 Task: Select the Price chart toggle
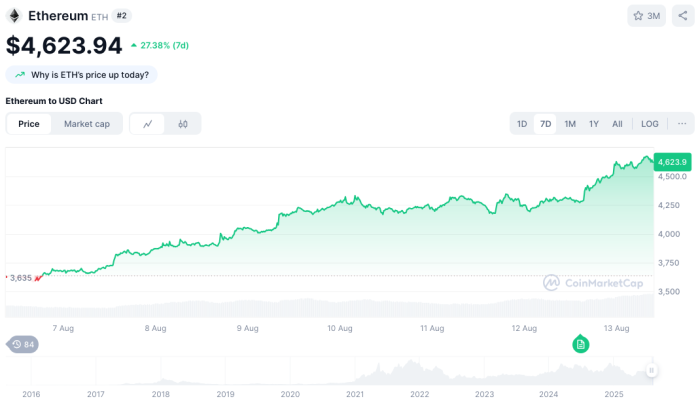click(x=29, y=124)
